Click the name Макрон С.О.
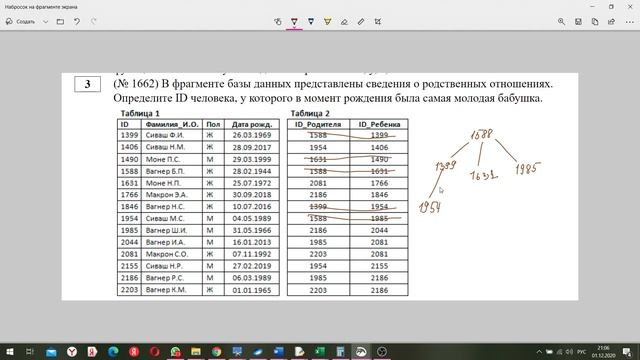640x360 pixels. coord(167,254)
